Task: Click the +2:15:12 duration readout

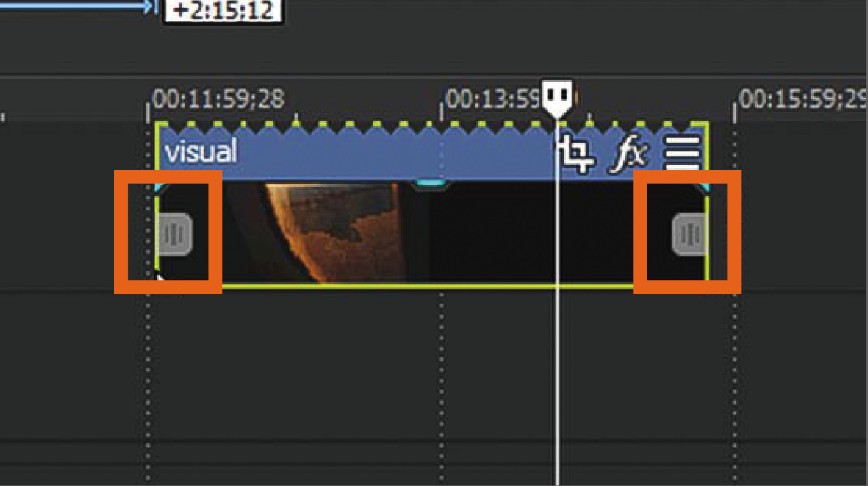Action: click(223, 11)
